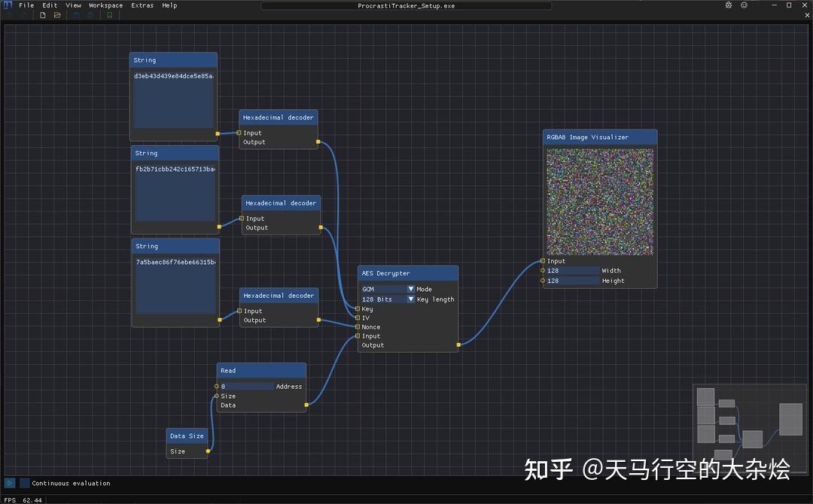Open the Extras menu
Viewport: 813px width, 504px height.
pos(142,5)
